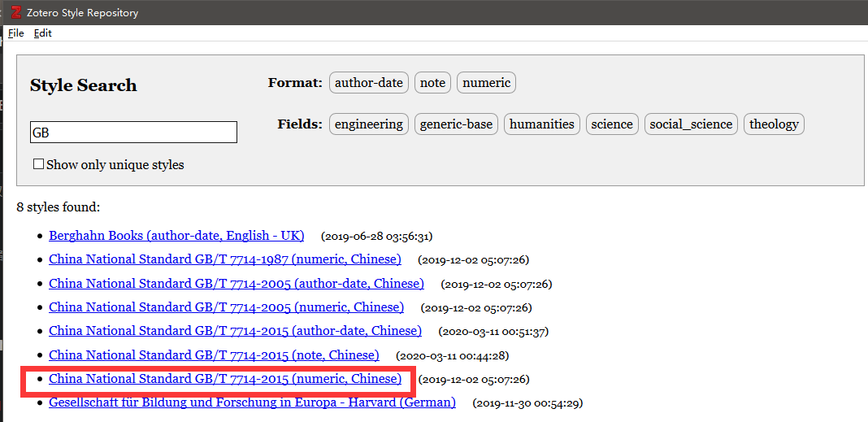Filter by humanities field
The width and height of the screenshot is (868, 422).
[x=542, y=124]
